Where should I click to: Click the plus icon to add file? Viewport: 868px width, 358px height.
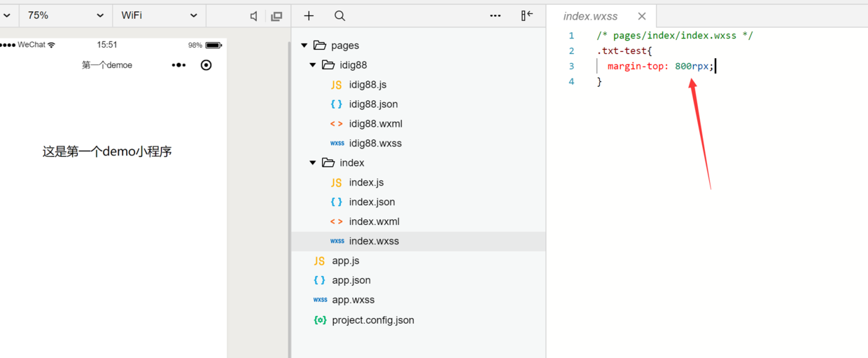point(309,15)
